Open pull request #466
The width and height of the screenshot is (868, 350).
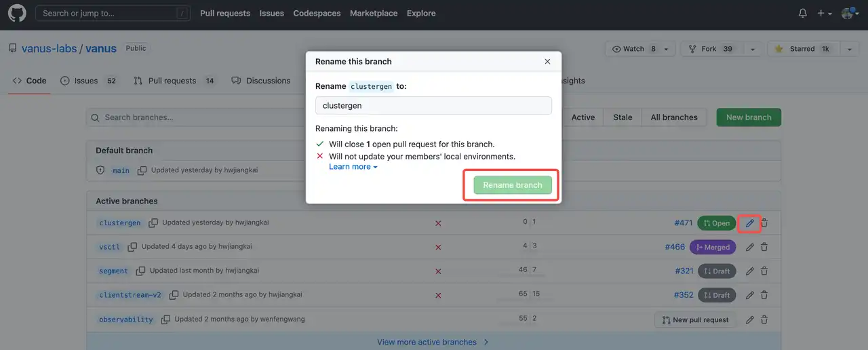point(675,247)
